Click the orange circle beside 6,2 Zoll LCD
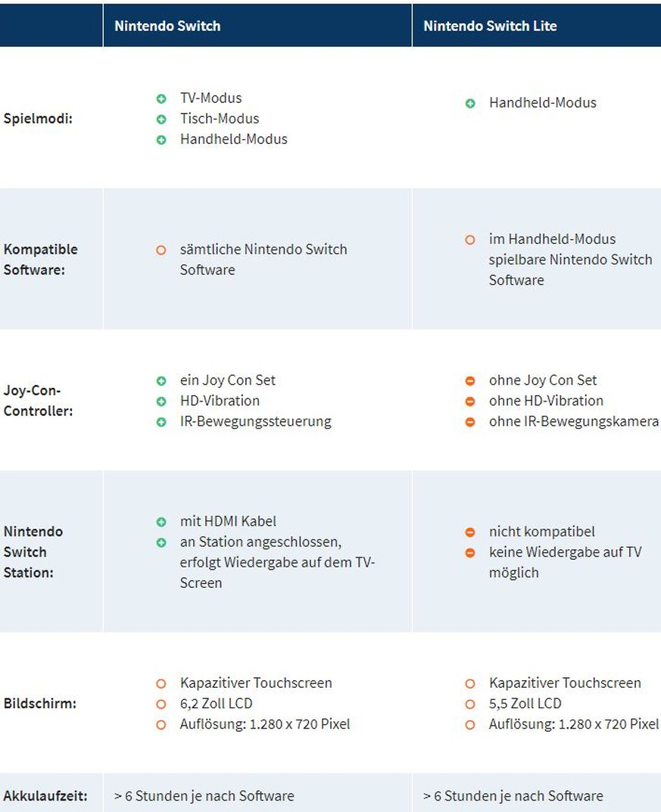Viewport: 661px width, 812px height. (161, 704)
